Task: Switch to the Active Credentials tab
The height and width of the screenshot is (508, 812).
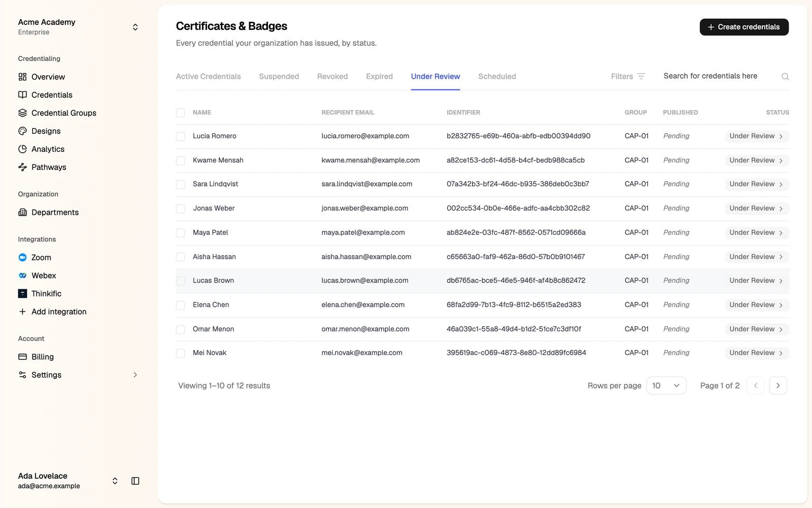Action: [208, 76]
